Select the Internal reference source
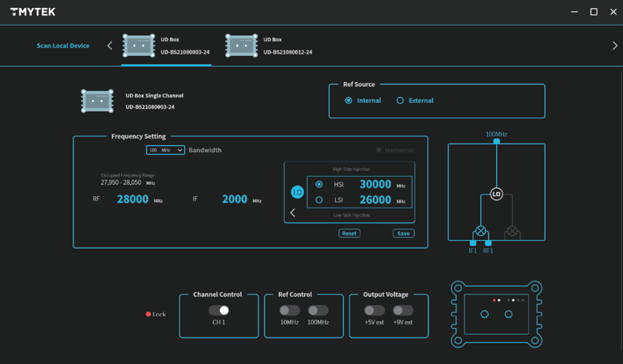This screenshot has width=623, height=364. pyautogui.click(x=348, y=101)
